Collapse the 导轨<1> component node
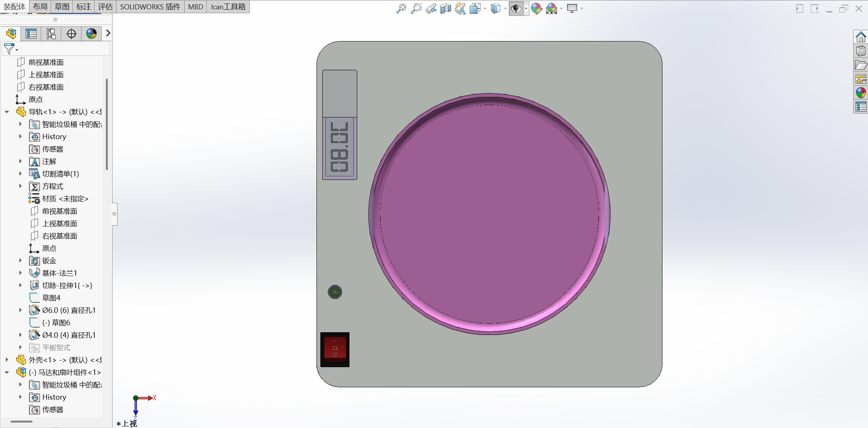 [x=7, y=112]
